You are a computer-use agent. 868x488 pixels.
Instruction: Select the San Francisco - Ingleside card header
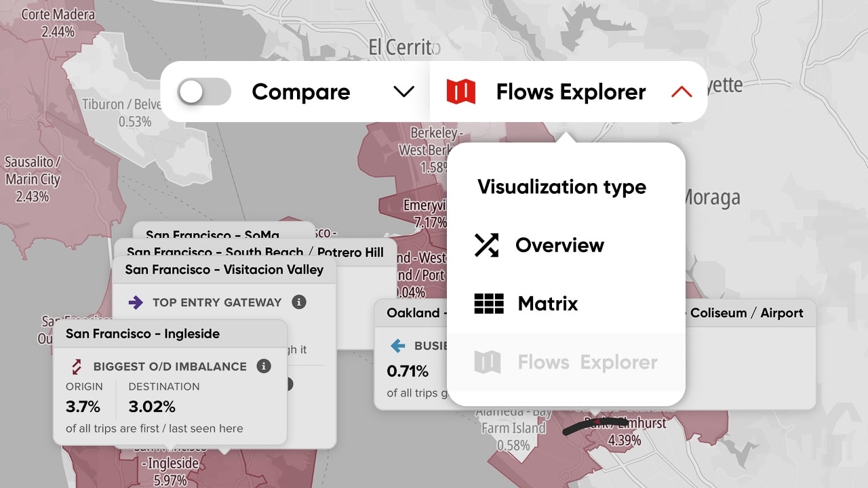tap(170, 333)
